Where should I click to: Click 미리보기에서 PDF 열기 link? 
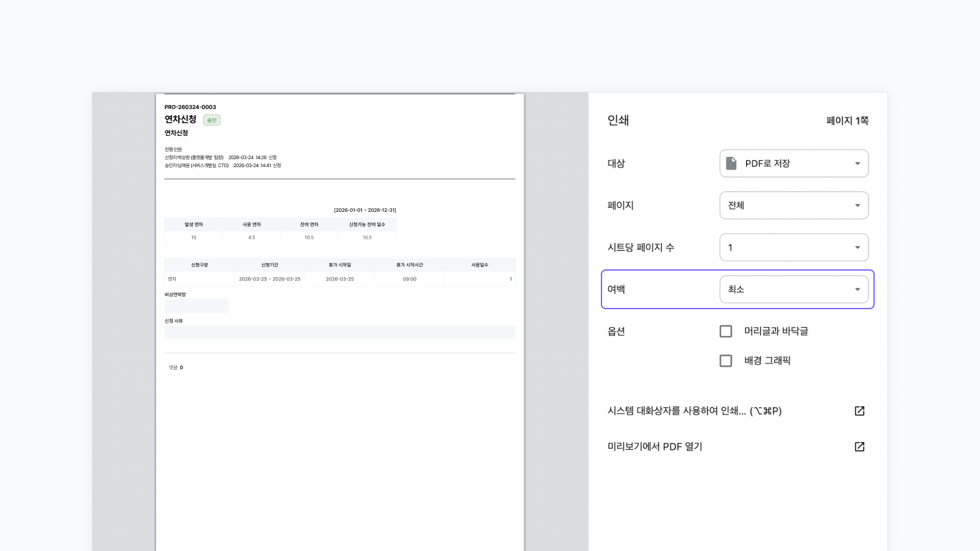click(655, 446)
